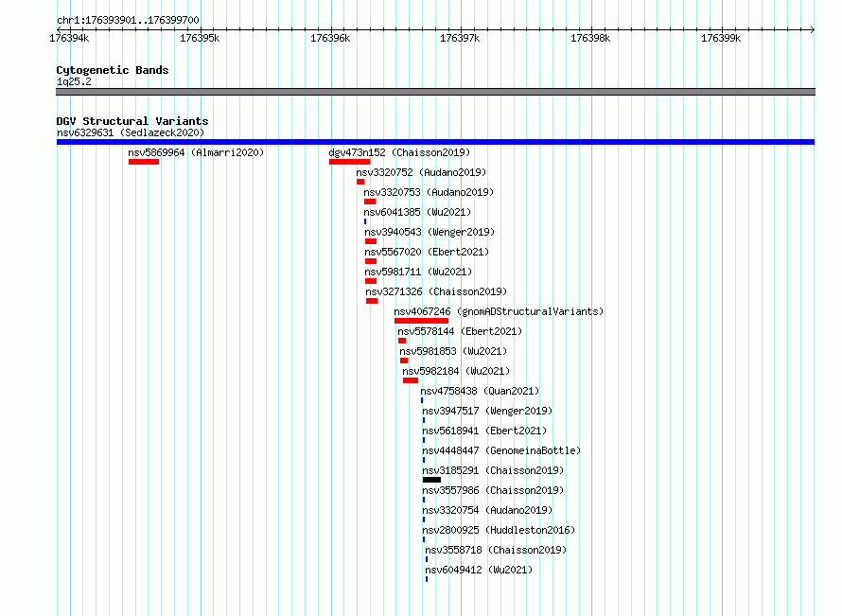Click the nsv3940543 (Wenger2019) label
This screenshot has height=616, width=842.
(430, 232)
